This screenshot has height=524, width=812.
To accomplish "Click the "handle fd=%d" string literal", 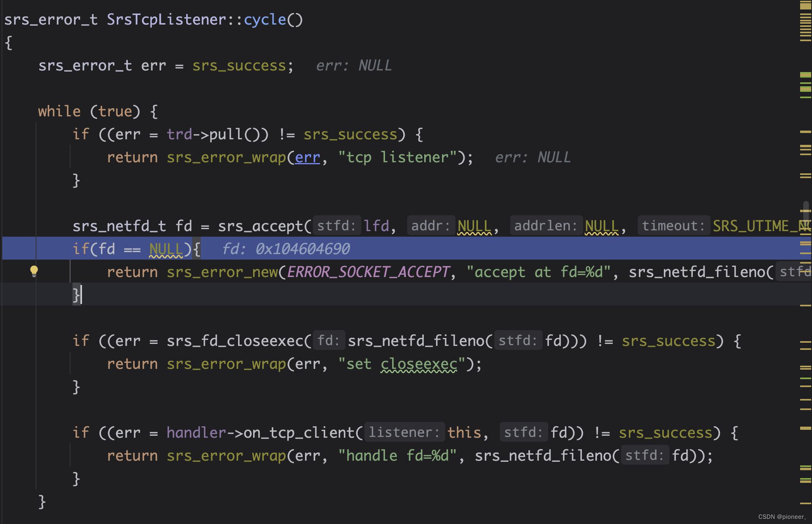I will coord(398,456).
